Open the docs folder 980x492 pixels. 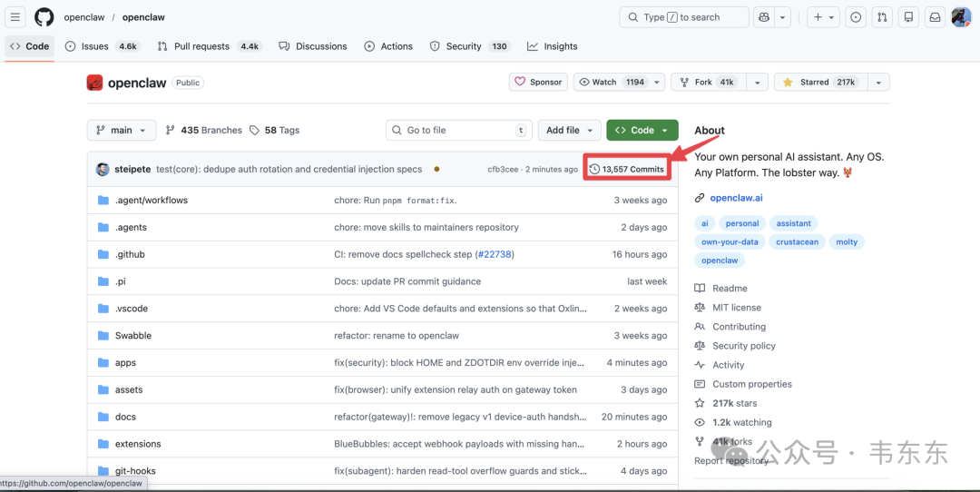coord(125,417)
